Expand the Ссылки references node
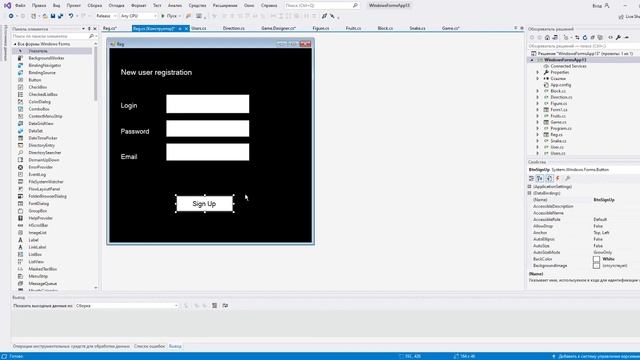This screenshot has height=360, width=640. tap(538, 78)
